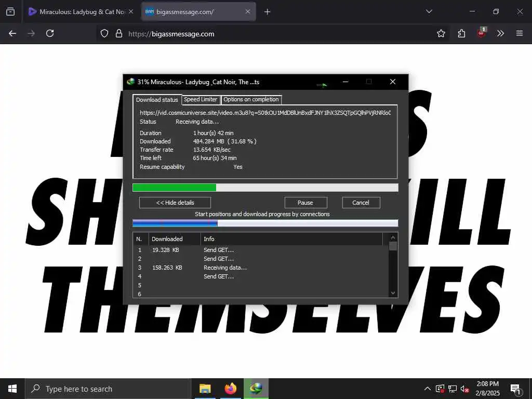This screenshot has height=399, width=532.
Task: Open the Firefox View recent browsing icon
Action: pos(10,12)
